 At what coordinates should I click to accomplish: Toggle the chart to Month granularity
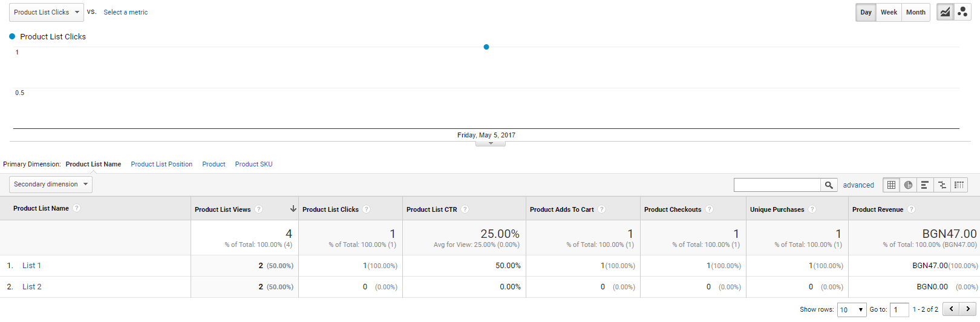[x=915, y=12]
